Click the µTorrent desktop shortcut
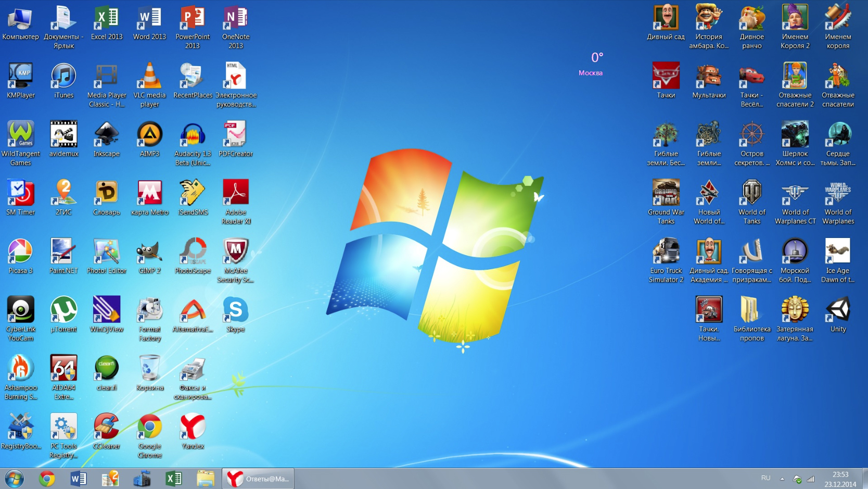Image resolution: width=868 pixels, height=489 pixels. point(63,315)
